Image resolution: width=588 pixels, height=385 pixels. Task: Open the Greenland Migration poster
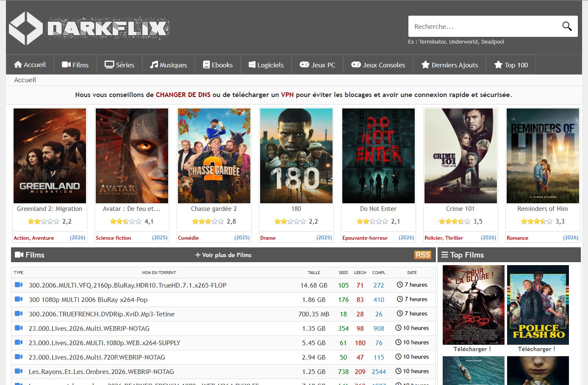tap(50, 156)
